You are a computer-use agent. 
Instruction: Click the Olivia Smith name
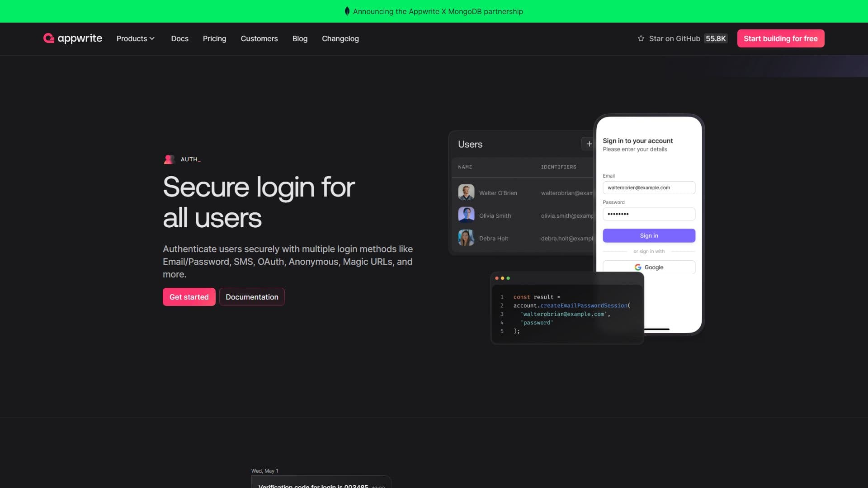pos(495,216)
